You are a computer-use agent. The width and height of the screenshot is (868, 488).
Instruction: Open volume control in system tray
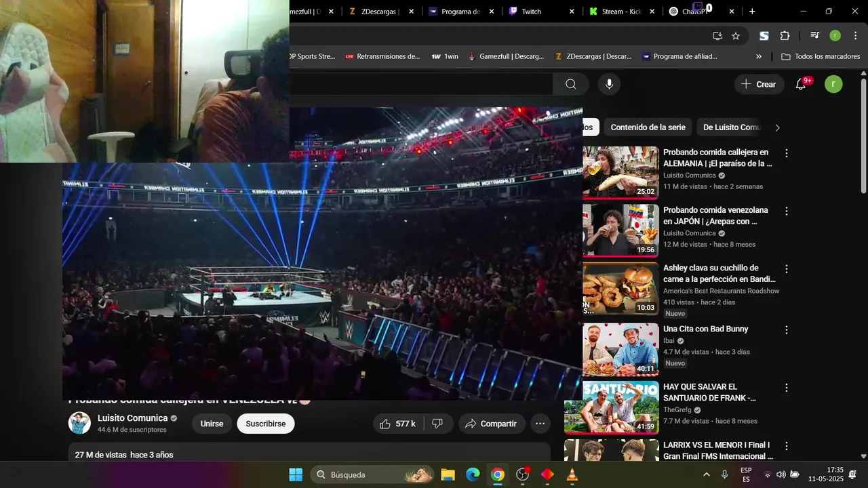click(781, 474)
